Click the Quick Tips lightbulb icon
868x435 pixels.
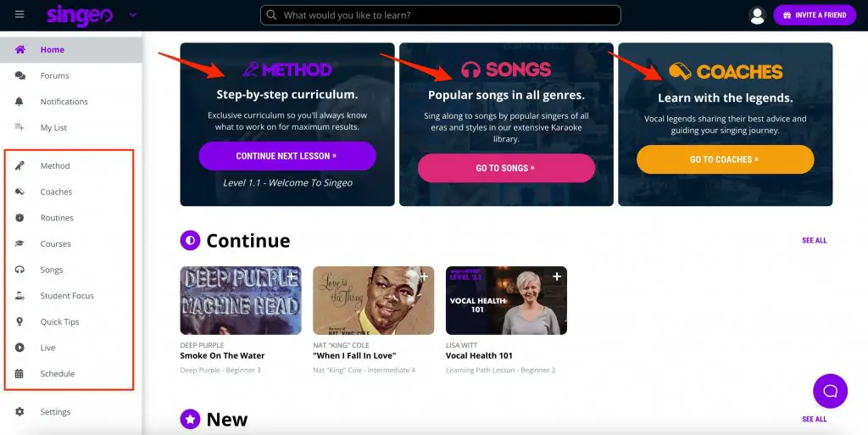click(x=19, y=321)
